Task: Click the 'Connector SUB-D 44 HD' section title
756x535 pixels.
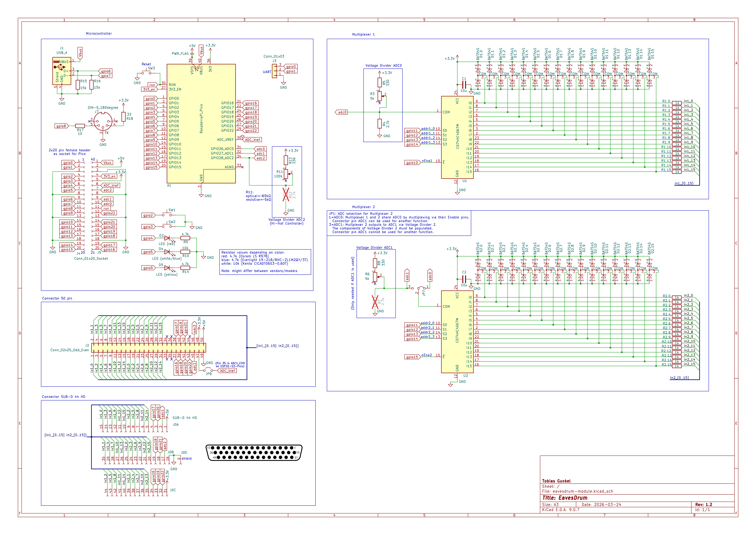Action: point(63,397)
